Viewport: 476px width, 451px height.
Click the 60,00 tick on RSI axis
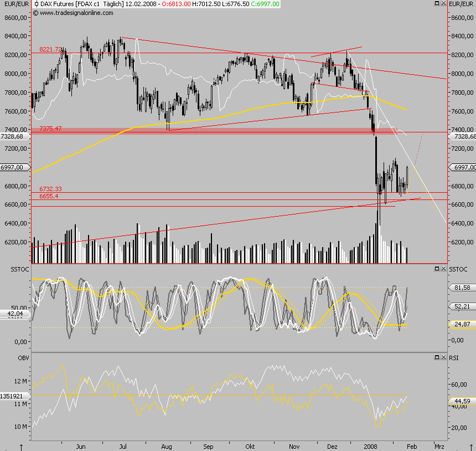[459, 385]
